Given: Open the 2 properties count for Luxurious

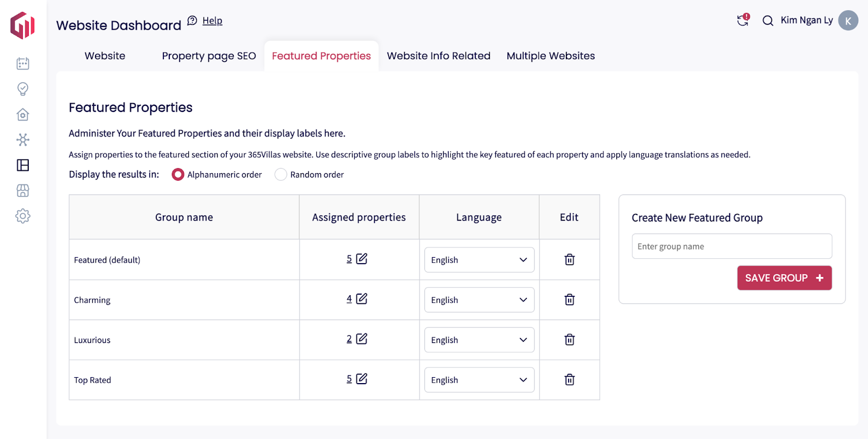Looking at the screenshot, I should [x=349, y=339].
